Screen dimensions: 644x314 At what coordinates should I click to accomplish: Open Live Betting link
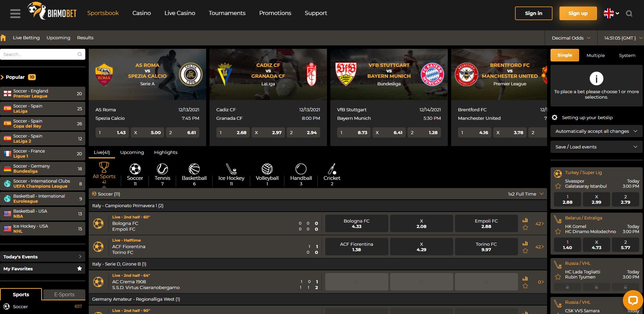(26, 38)
